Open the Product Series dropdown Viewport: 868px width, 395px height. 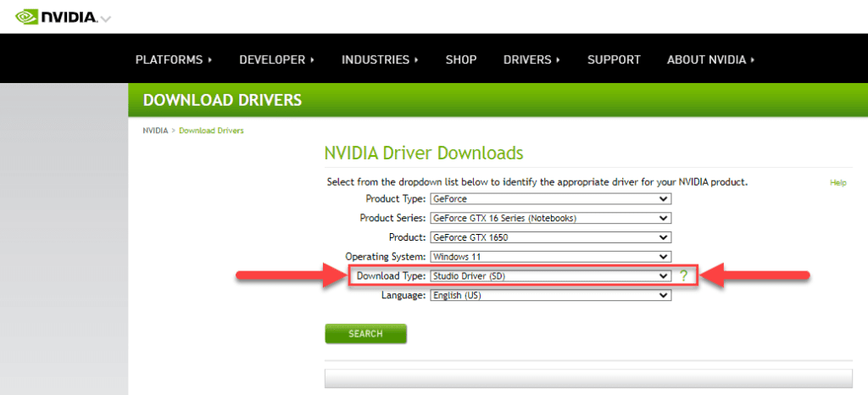(x=551, y=218)
